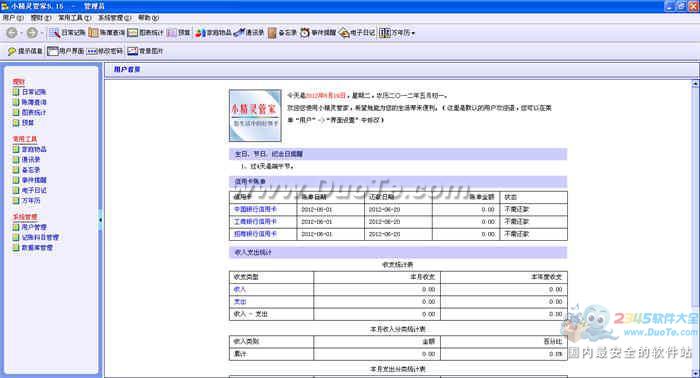Open the 常用工具 menu
700x378 pixels.
75,18
